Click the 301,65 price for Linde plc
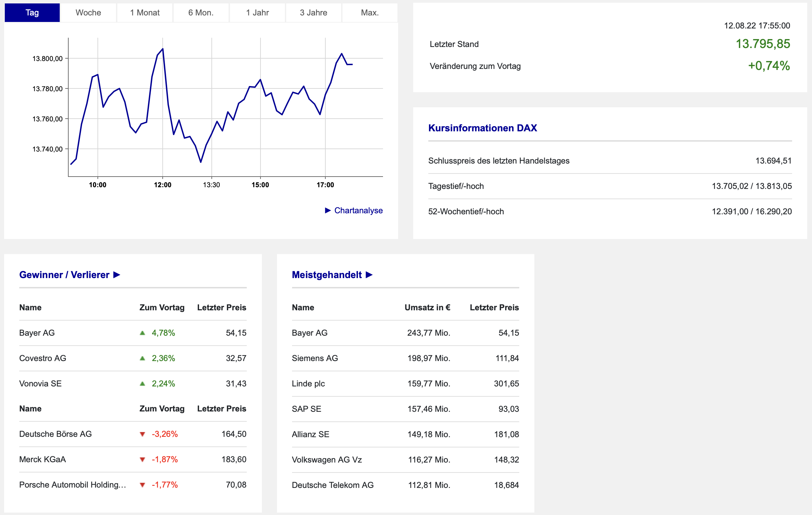Viewport: 812px width, 515px height. click(x=506, y=384)
